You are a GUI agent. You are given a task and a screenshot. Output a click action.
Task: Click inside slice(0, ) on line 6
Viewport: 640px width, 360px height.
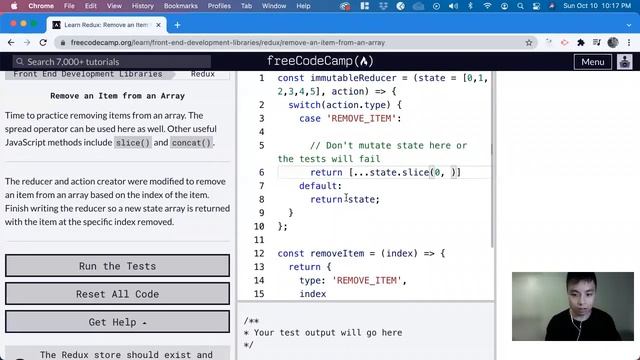(x=444, y=172)
